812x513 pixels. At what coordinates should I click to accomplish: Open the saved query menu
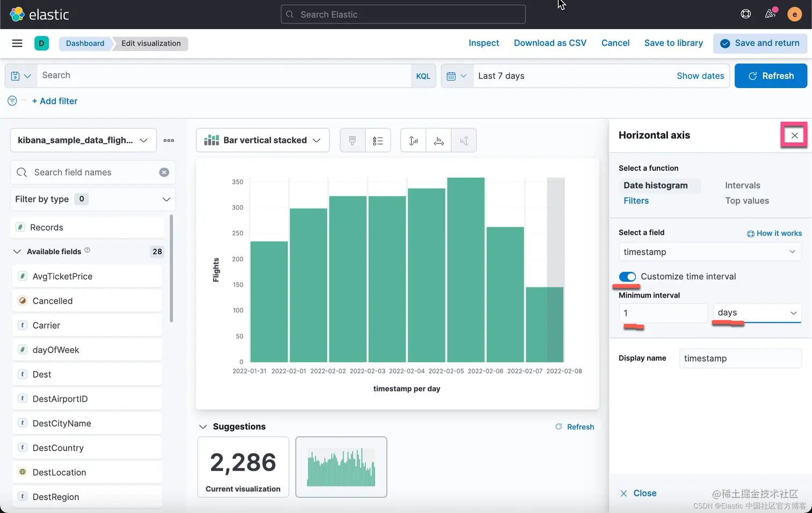(x=21, y=76)
